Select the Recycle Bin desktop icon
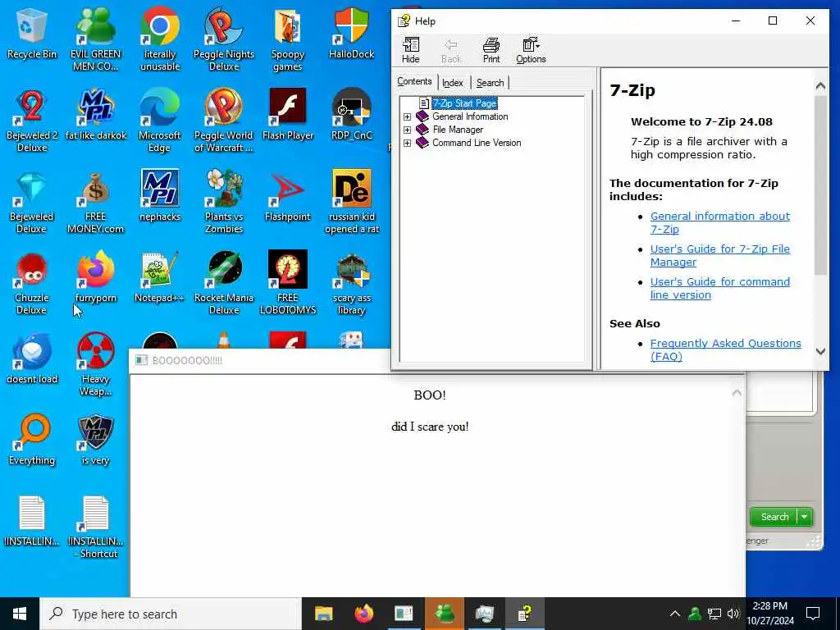The width and height of the screenshot is (840, 630). 32,33
